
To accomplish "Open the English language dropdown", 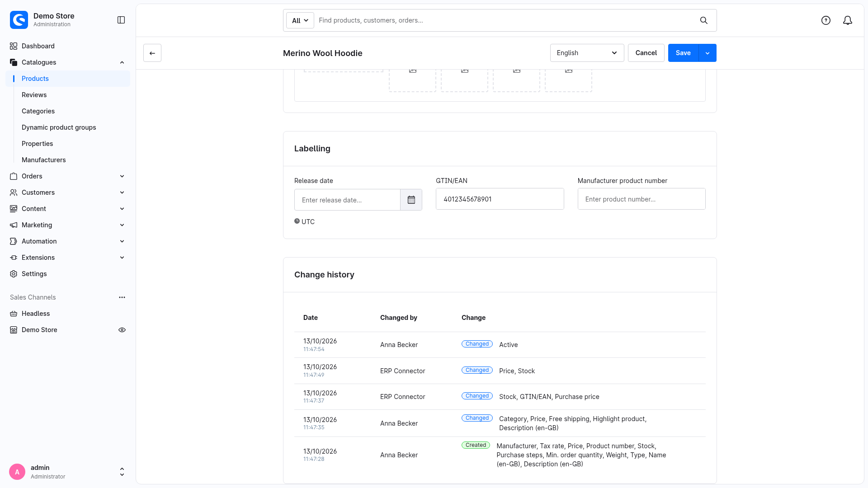I will click(x=587, y=53).
